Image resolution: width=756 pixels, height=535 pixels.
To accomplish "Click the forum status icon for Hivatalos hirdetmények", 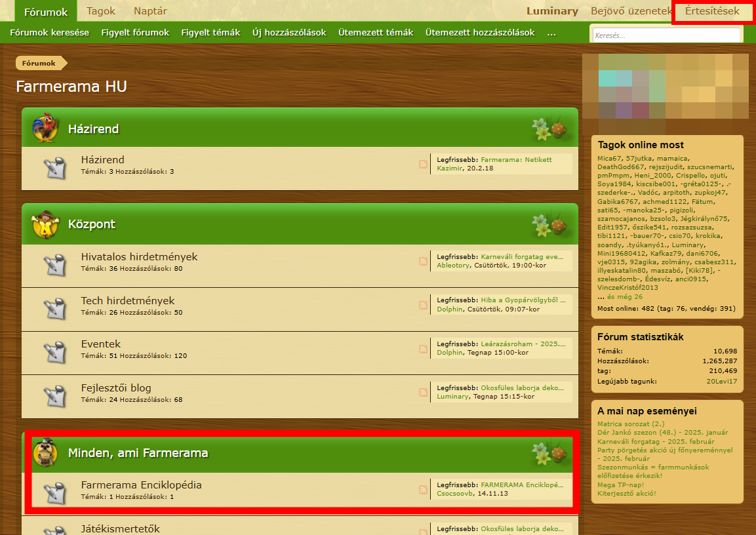I will click(x=54, y=265).
